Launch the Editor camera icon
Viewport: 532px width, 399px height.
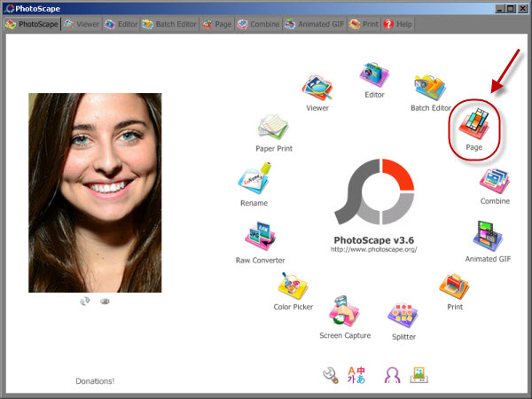(374, 74)
